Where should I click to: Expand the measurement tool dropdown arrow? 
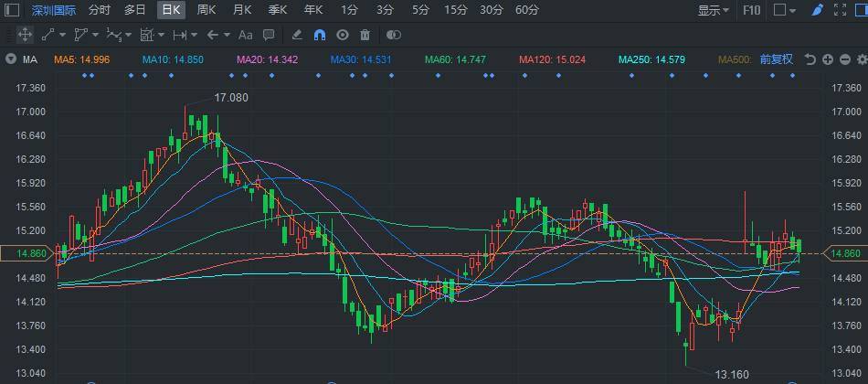[x=161, y=35]
